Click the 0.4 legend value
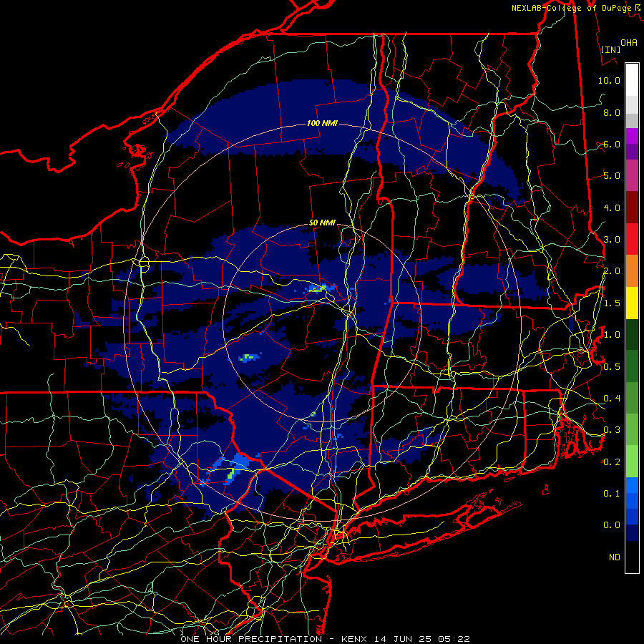644x644 pixels. click(x=612, y=398)
